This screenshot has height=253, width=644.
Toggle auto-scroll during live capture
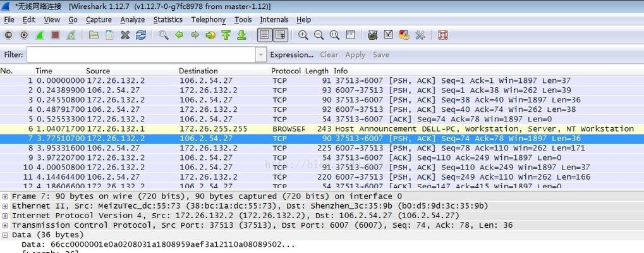click(x=280, y=35)
